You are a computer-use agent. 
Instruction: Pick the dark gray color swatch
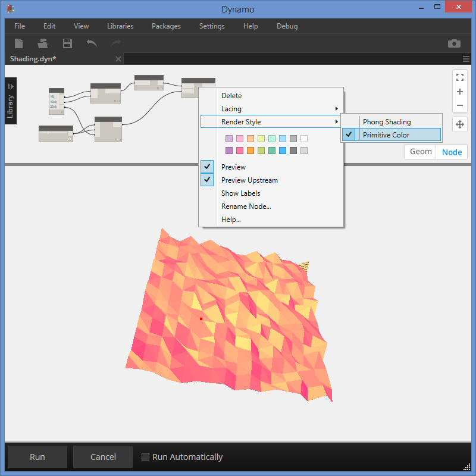pyautogui.click(x=293, y=151)
